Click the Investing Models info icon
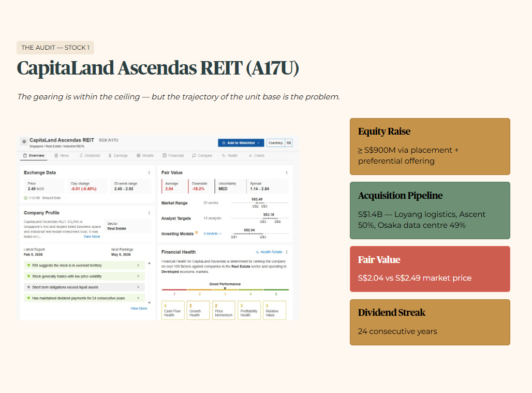Image resolution: width=532 pixels, height=393 pixels. pos(197,233)
